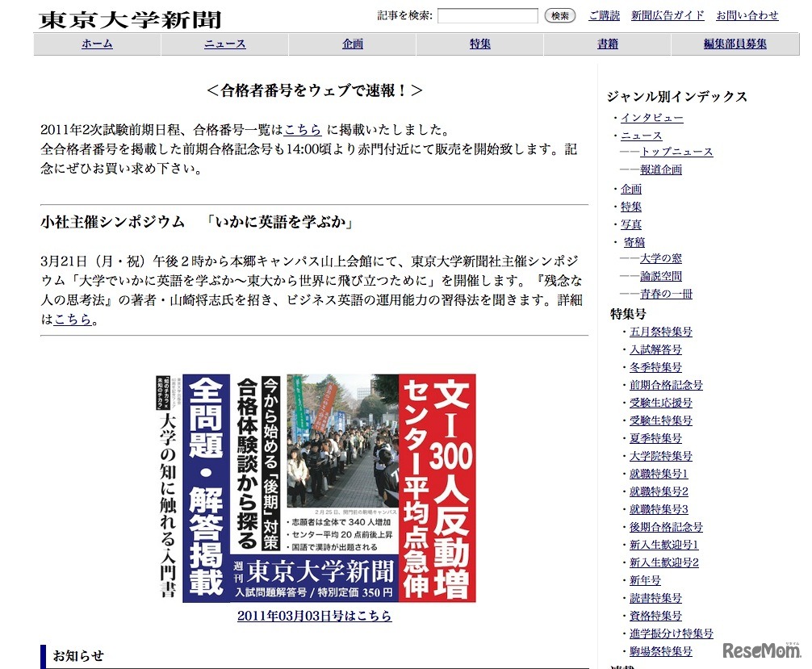Open the 青春の一冊 sidebar link
This screenshot has height=669, width=812.
click(x=666, y=294)
